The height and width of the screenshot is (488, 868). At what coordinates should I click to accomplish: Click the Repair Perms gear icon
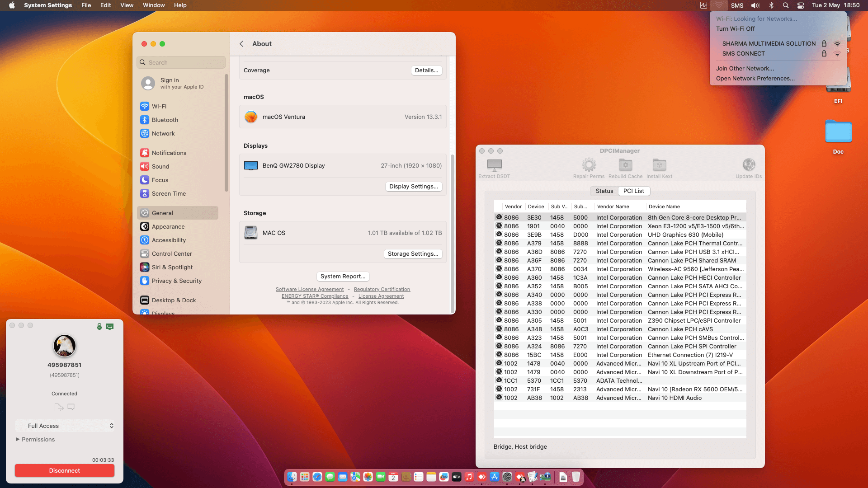589,165
